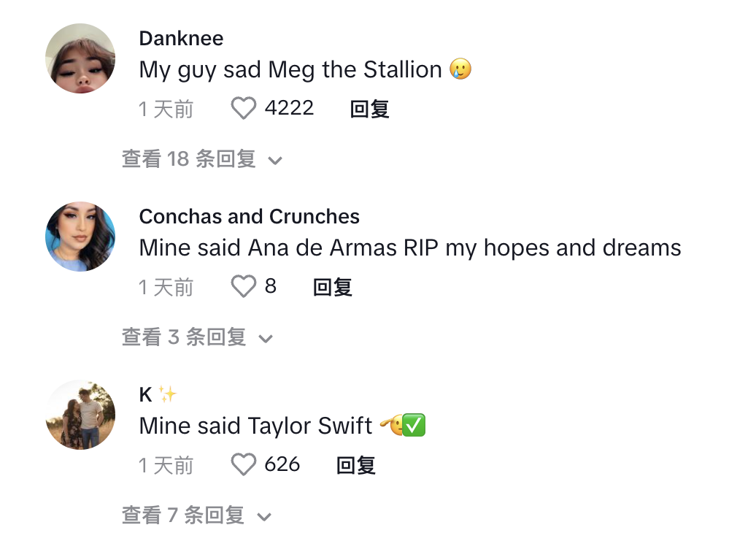
Task: Open K's couple profile photo
Action: 80,415
